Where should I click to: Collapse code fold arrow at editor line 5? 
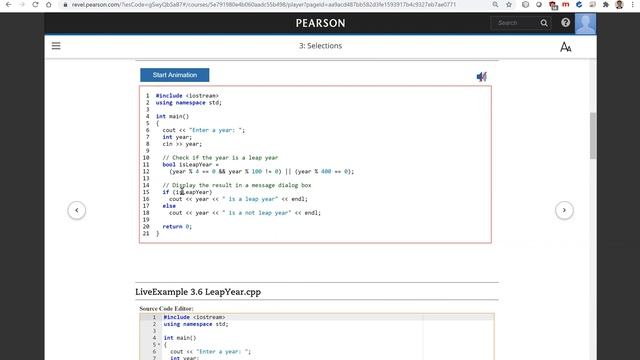pyautogui.click(x=159, y=345)
